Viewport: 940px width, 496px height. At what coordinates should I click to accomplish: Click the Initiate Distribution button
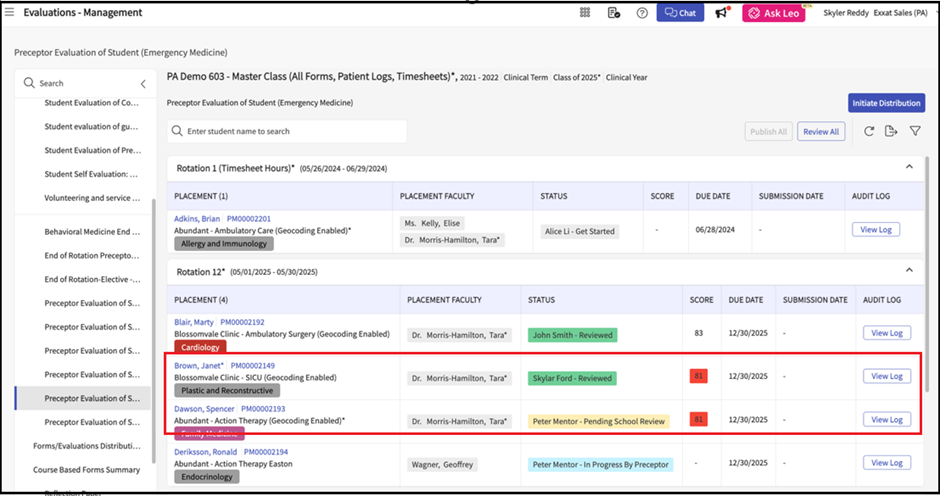coord(886,103)
